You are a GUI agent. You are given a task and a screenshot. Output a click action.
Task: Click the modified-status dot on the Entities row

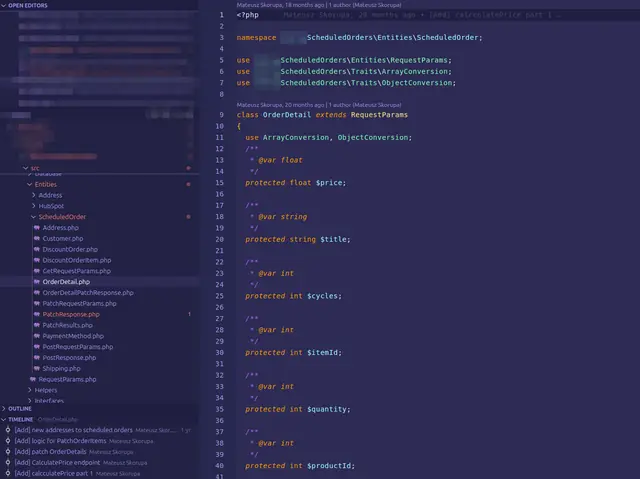coord(188,184)
